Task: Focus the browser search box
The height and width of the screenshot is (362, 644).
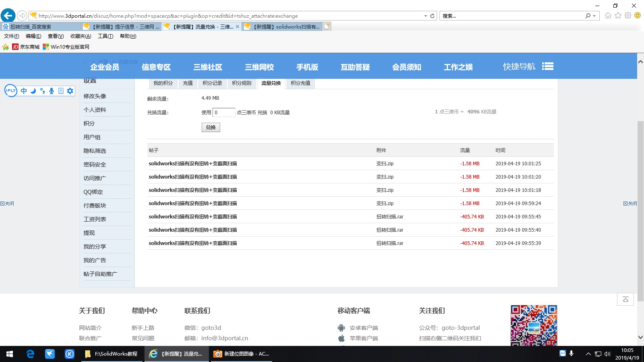Action: pos(512,16)
